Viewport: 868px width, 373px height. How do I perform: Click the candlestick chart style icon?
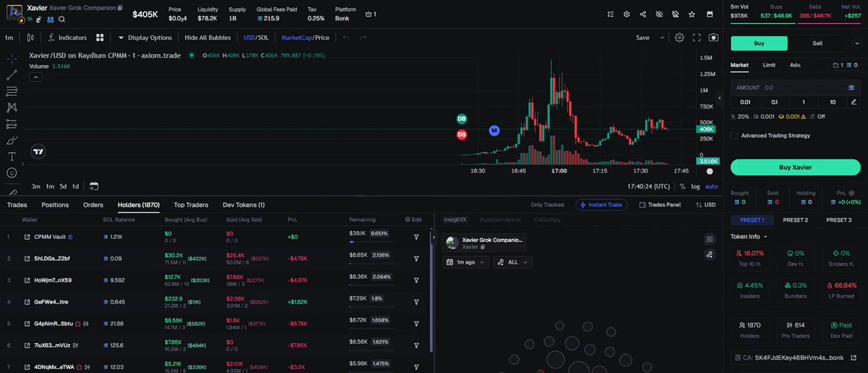(x=30, y=38)
